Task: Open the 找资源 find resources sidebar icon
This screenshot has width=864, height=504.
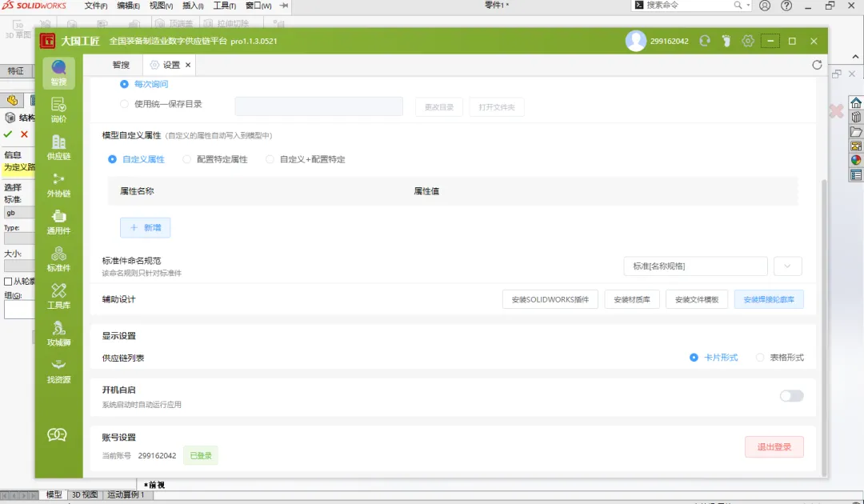Action: (x=59, y=370)
